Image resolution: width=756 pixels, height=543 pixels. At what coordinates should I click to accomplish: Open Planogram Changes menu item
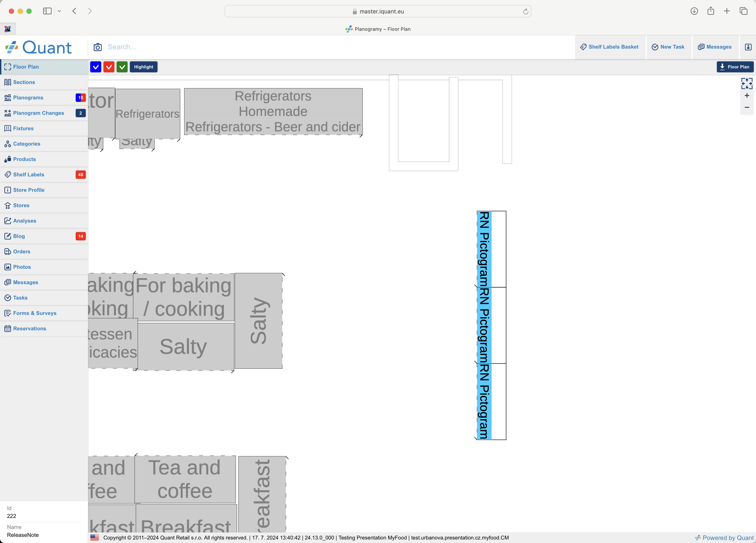tap(44, 113)
